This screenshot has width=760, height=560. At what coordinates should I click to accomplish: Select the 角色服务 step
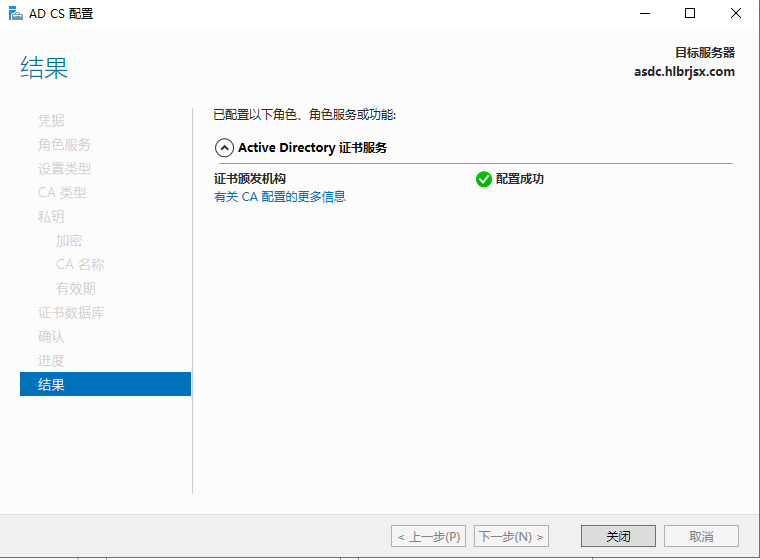click(x=64, y=144)
